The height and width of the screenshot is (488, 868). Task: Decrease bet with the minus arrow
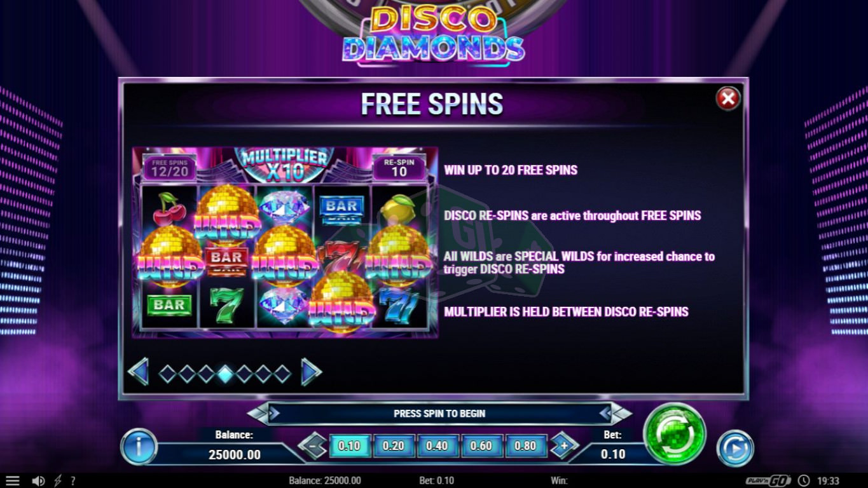coord(313,446)
